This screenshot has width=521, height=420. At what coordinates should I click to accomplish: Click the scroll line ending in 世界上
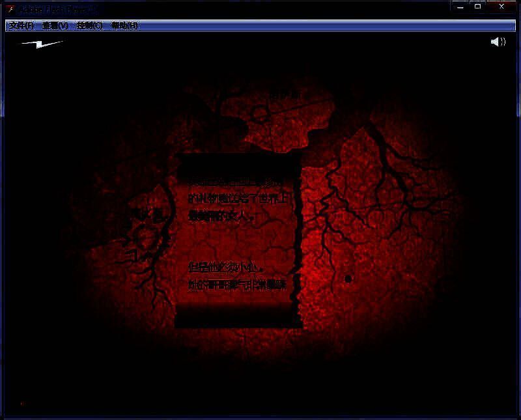[x=237, y=199]
